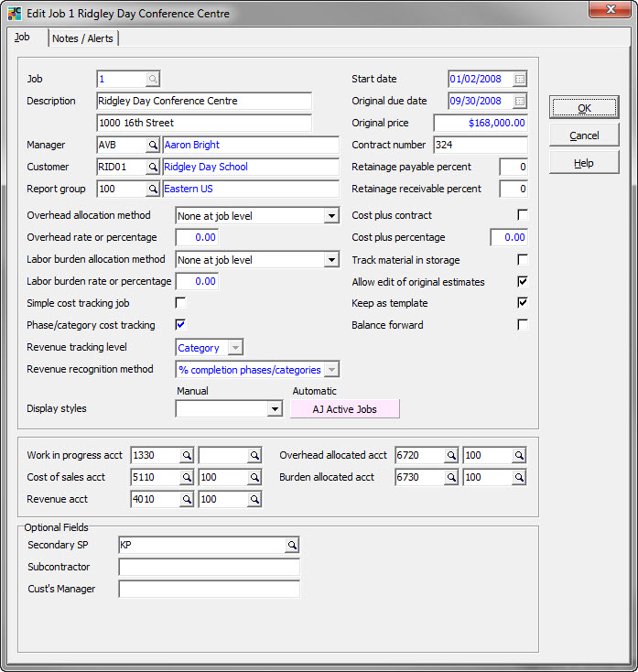Open the Original due date calendar icon
This screenshot has height=672, width=638.
click(x=520, y=101)
